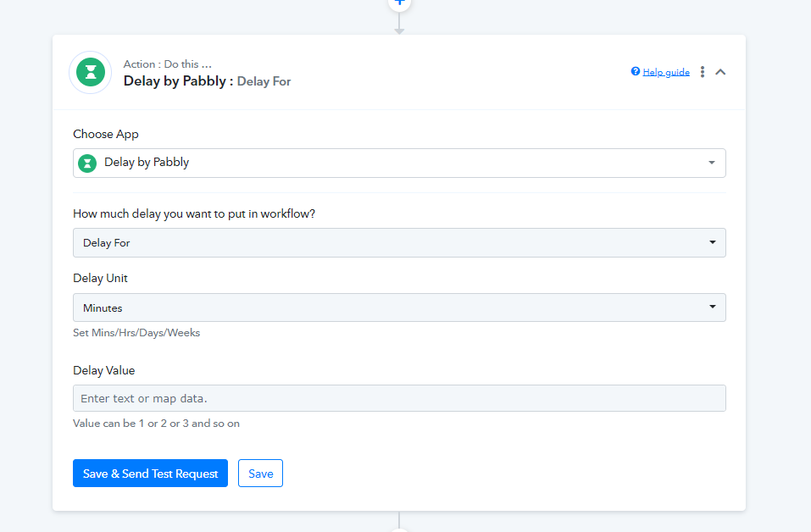This screenshot has height=532, width=811.
Task: Click the Choose App label
Action: pyautogui.click(x=106, y=135)
